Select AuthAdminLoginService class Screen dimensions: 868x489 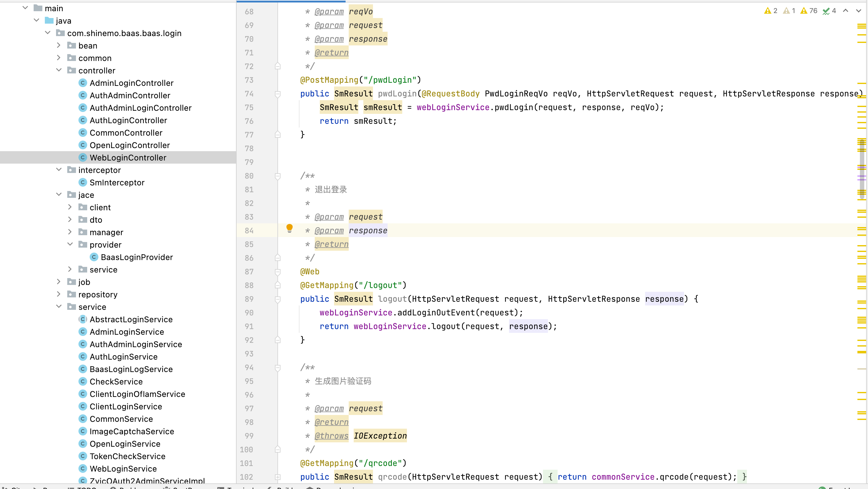pos(135,344)
